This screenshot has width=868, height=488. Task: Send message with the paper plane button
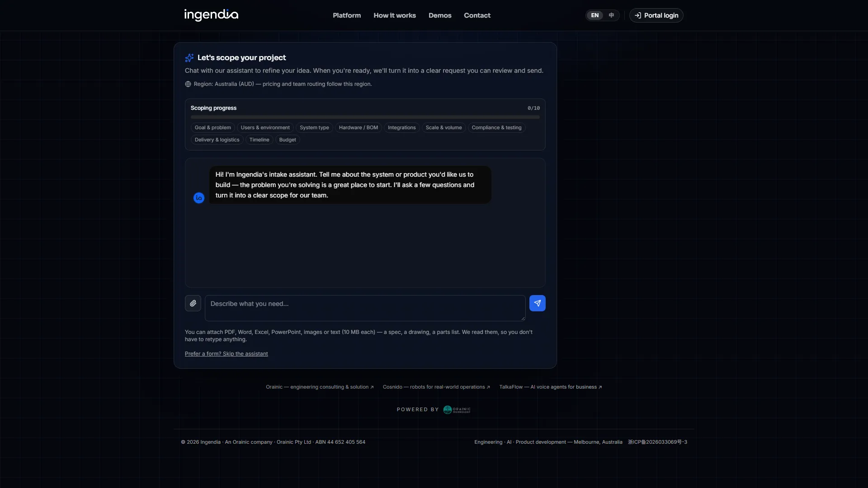[x=538, y=303]
